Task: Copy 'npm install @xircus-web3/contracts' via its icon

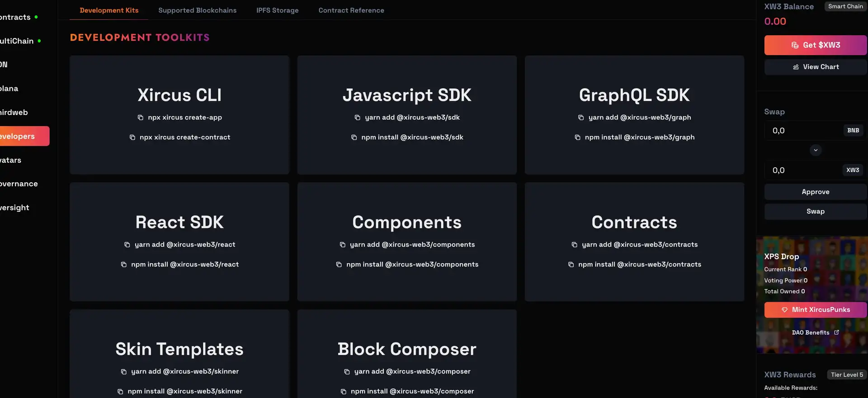Action: [571, 265]
